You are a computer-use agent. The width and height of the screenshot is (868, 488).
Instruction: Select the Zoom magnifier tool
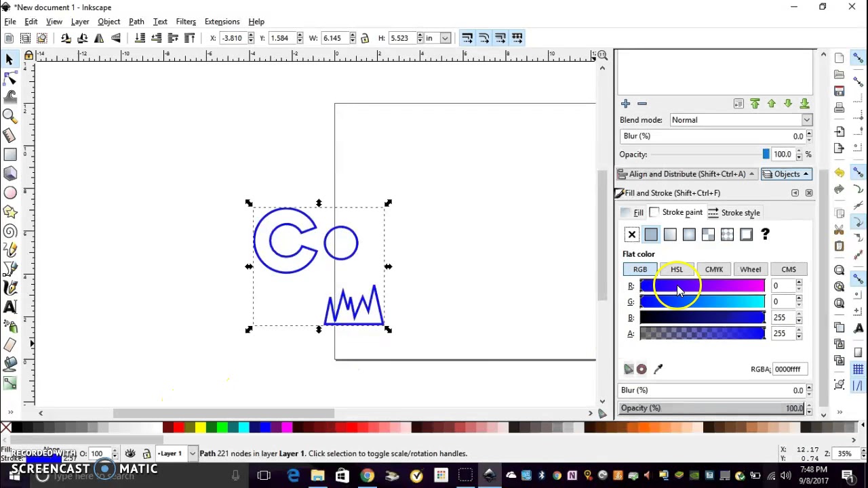click(9, 117)
